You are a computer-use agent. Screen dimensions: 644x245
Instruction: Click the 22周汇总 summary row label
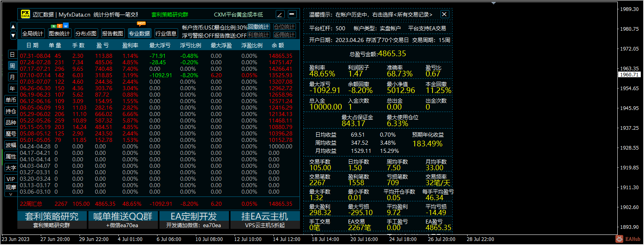31,204
